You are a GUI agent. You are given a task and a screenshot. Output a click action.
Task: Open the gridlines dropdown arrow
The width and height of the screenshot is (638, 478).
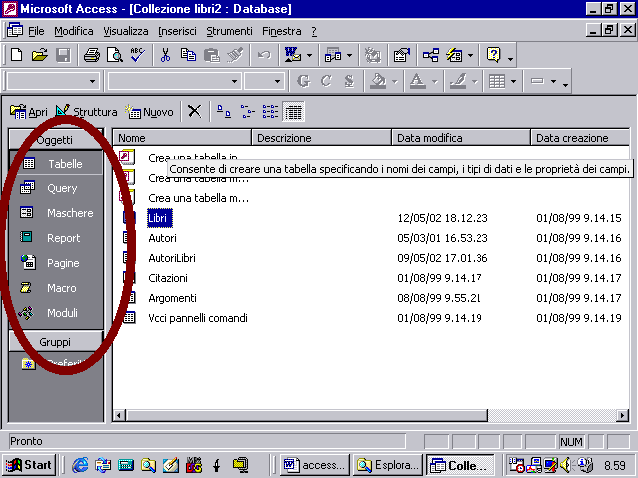[513, 81]
